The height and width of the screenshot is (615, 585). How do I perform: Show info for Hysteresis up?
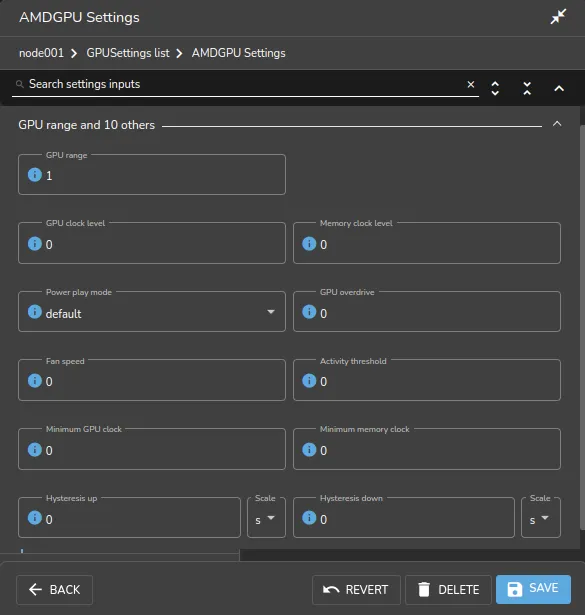tap(35, 518)
